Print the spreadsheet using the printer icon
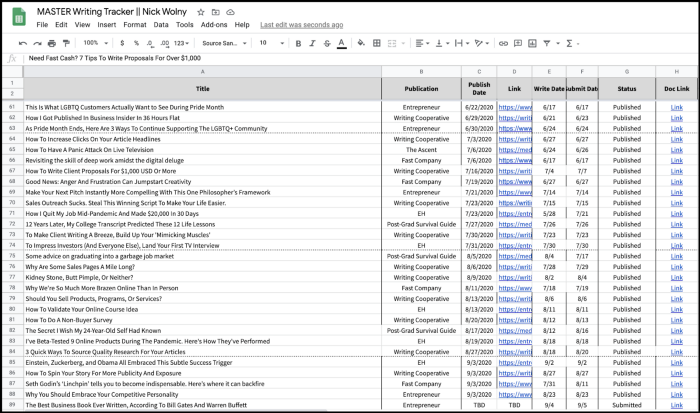700x413 pixels. tap(51, 43)
